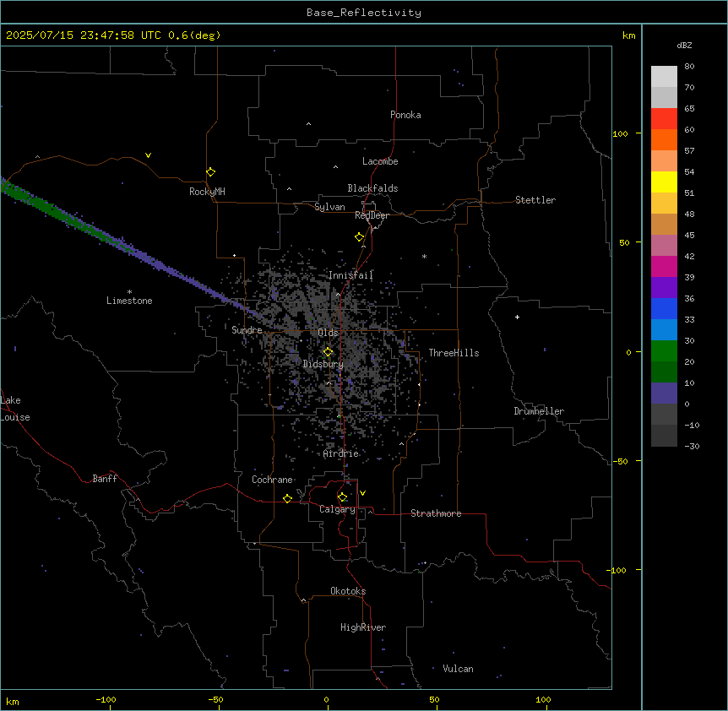
Task: Click the km label in the bottom-left corner
Action: (x=13, y=701)
